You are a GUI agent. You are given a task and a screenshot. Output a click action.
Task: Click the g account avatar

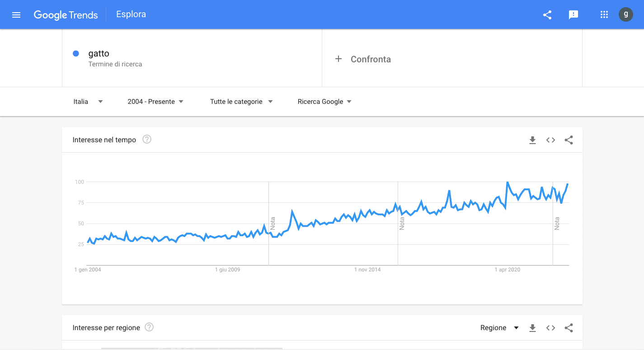626,14
